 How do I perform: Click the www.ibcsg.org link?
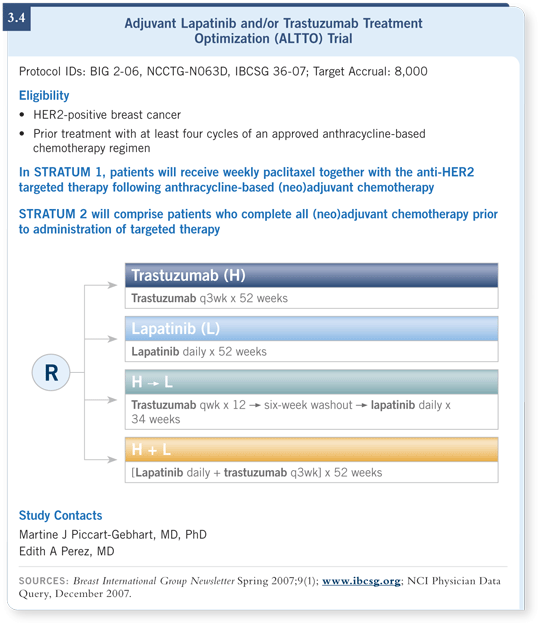point(361,581)
